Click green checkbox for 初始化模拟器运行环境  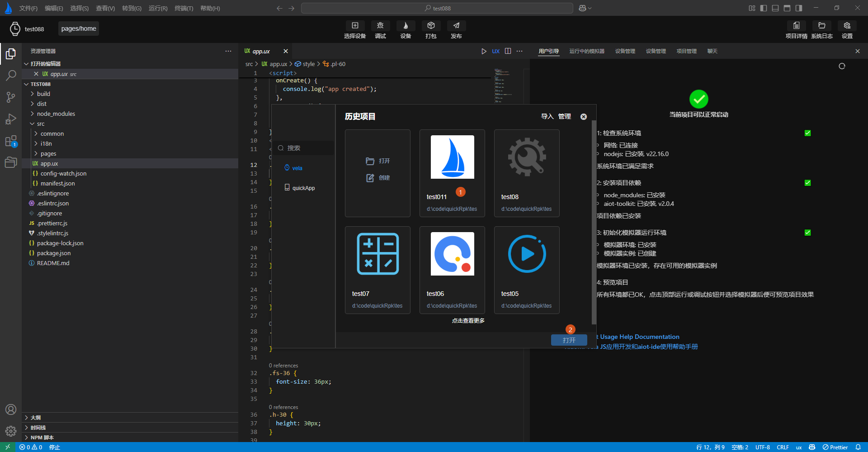807,233
